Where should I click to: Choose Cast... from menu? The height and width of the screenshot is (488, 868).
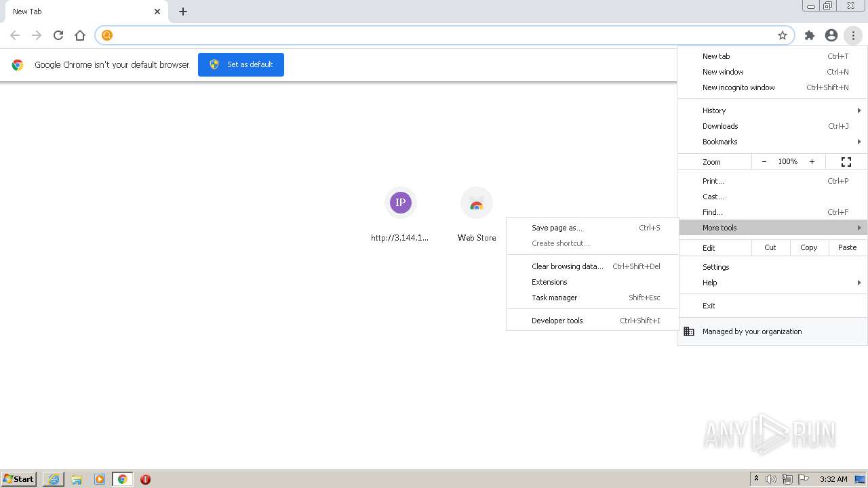tap(772, 197)
